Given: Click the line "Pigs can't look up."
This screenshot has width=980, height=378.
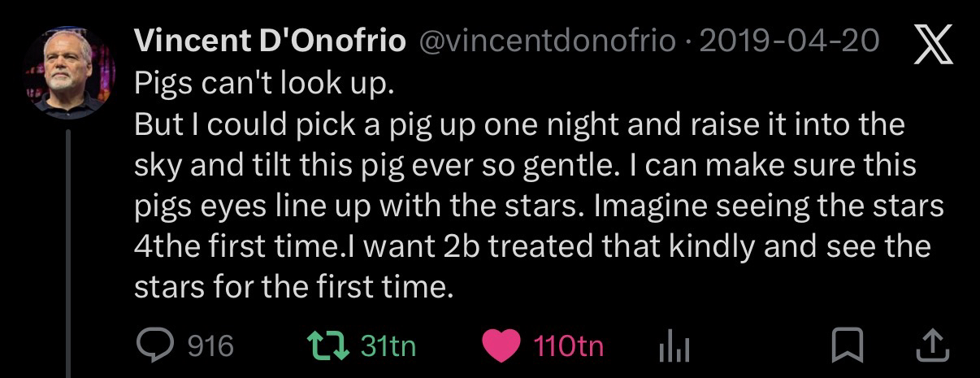Looking at the screenshot, I should click(263, 84).
